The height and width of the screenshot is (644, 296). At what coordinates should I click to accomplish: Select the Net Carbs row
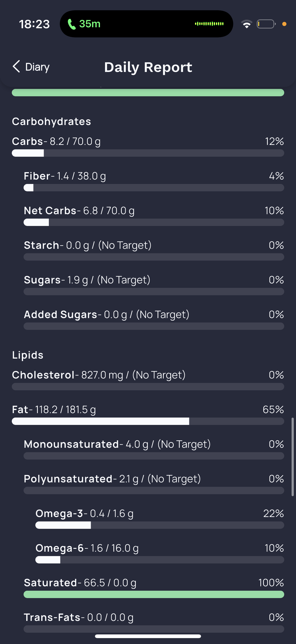coord(154,216)
